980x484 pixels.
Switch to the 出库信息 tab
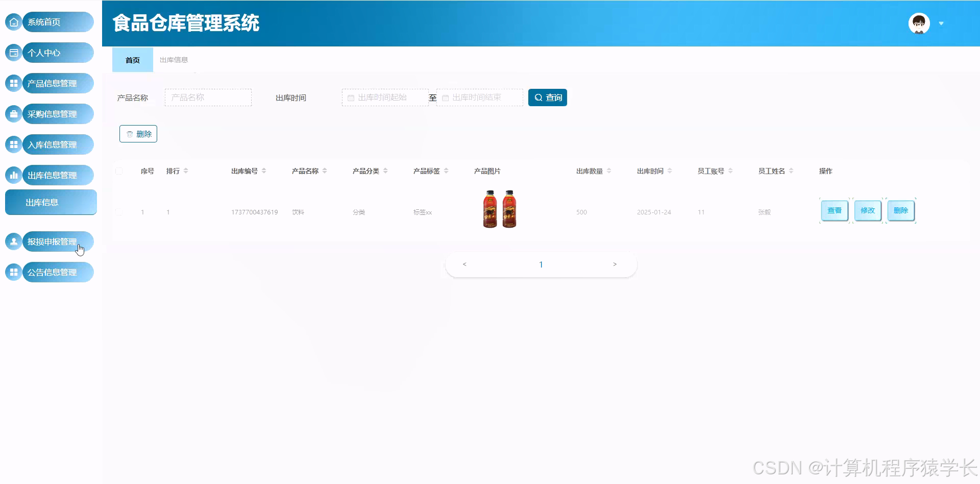[x=174, y=60]
